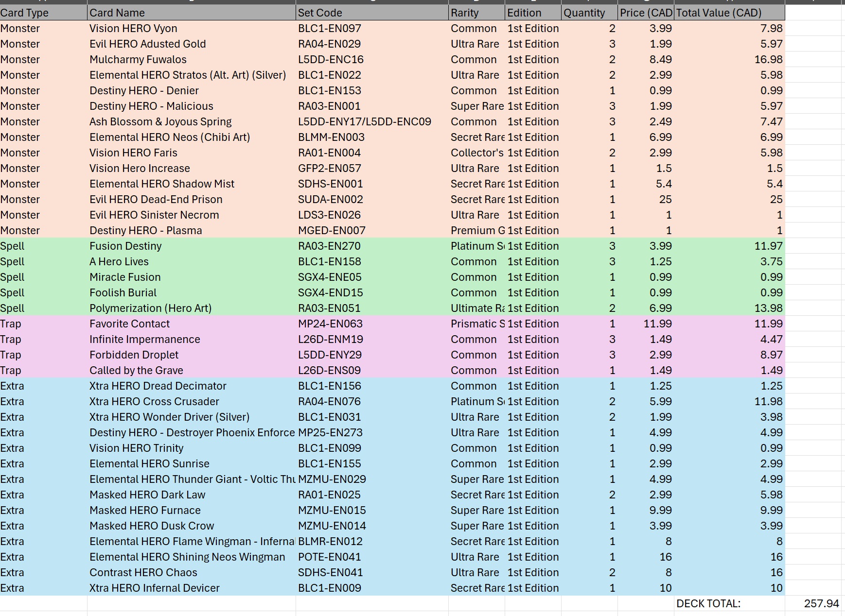Click set code 'GFP2-EN057'
The height and width of the screenshot is (616, 845).
coord(372,168)
